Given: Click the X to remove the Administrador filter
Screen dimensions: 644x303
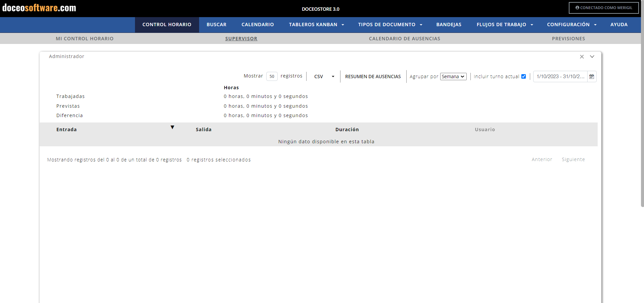Looking at the screenshot, I should [x=582, y=57].
